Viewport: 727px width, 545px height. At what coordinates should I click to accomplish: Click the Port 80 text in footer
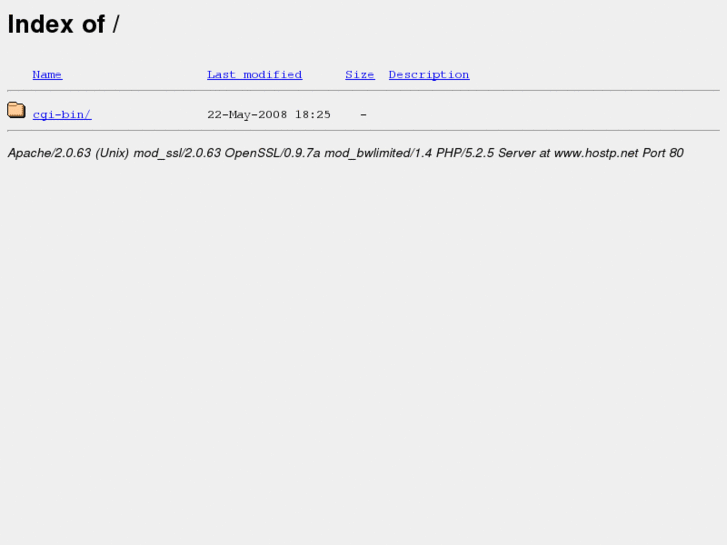tap(663, 153)
